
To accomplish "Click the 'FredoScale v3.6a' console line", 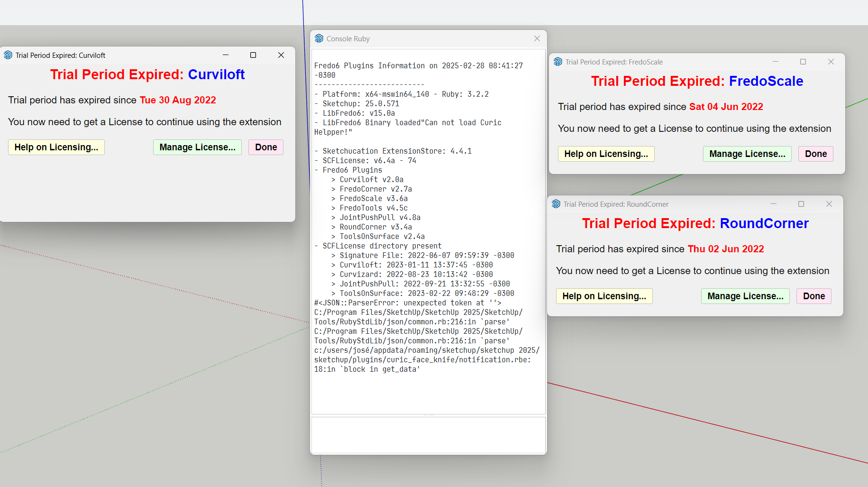I will pos(369,198).
